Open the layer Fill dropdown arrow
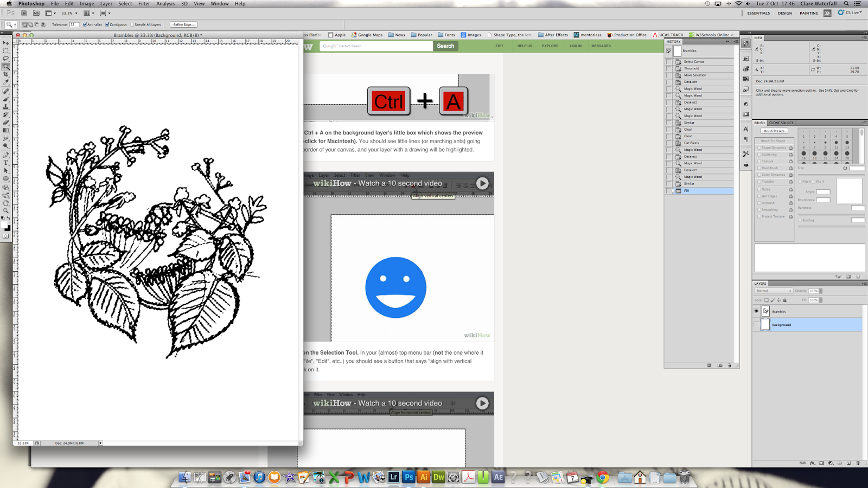 pos(821,300)
